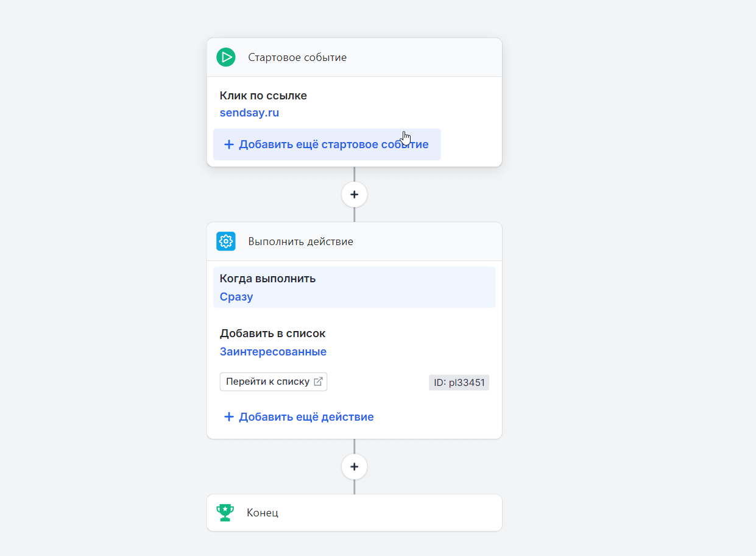Open the "Заинтересованные" list selector
The height and width of the screenshot is (556, 756).
point(273,351)
